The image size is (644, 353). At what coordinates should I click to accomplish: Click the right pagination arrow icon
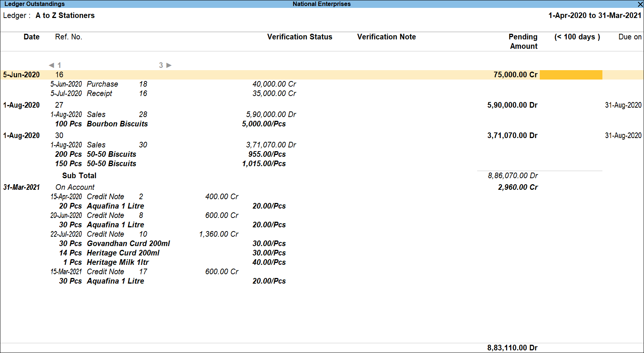coord(169,65)
